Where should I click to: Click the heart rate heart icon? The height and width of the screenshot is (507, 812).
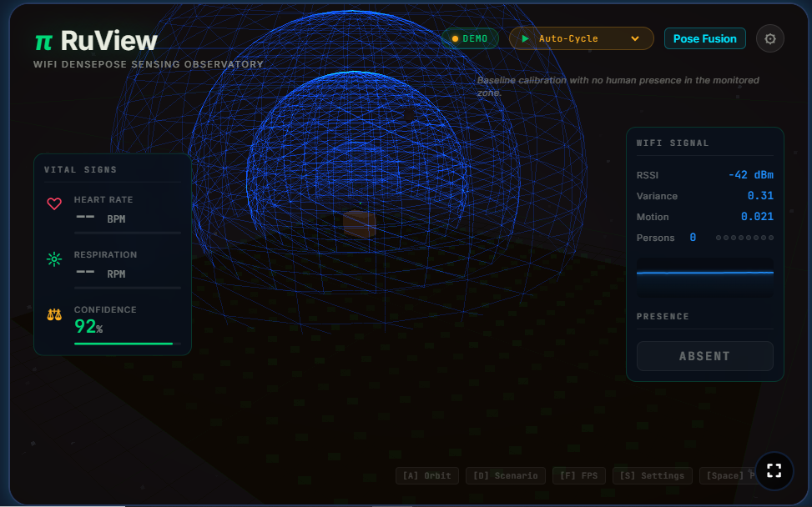(54, 203)
